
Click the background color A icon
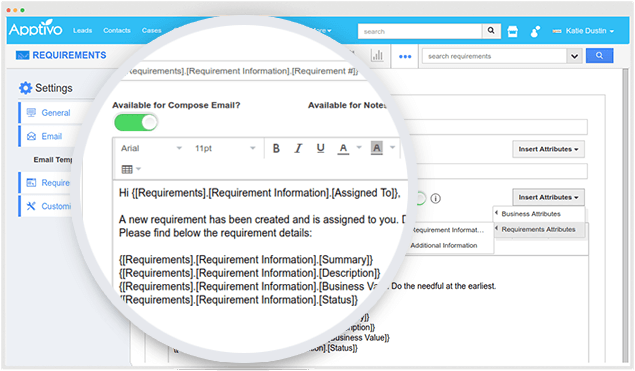click(x=377, y=148)
